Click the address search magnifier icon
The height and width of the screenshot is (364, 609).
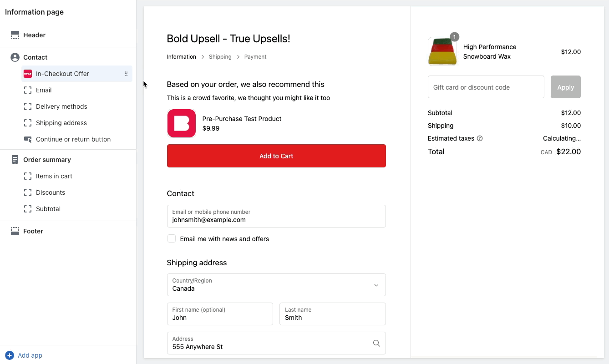click(376, 344)
